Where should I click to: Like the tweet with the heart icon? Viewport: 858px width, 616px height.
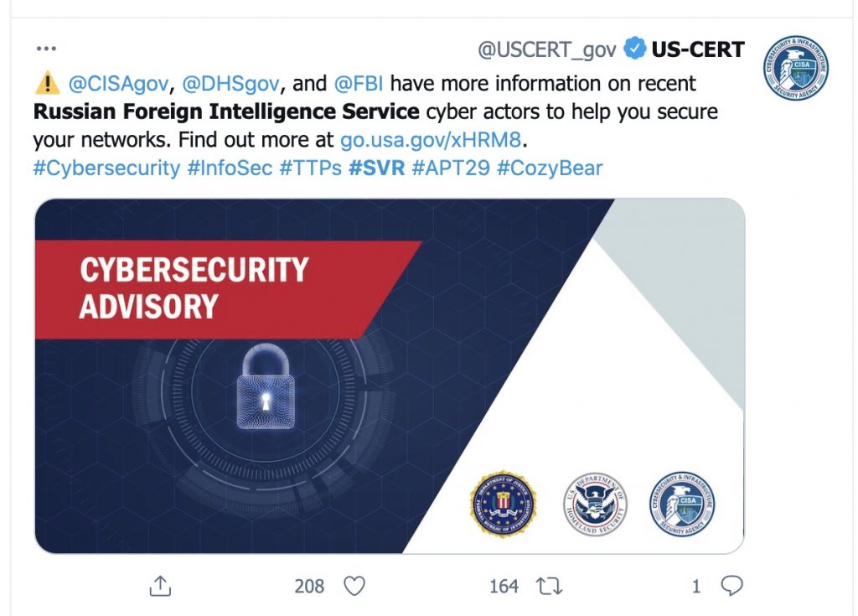[355, 586]
